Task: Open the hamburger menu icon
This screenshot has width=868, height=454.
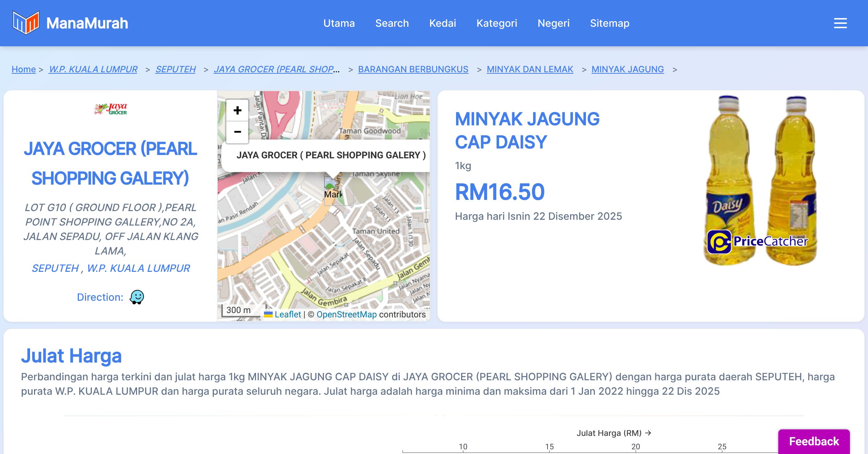Action: pos(840,23)
